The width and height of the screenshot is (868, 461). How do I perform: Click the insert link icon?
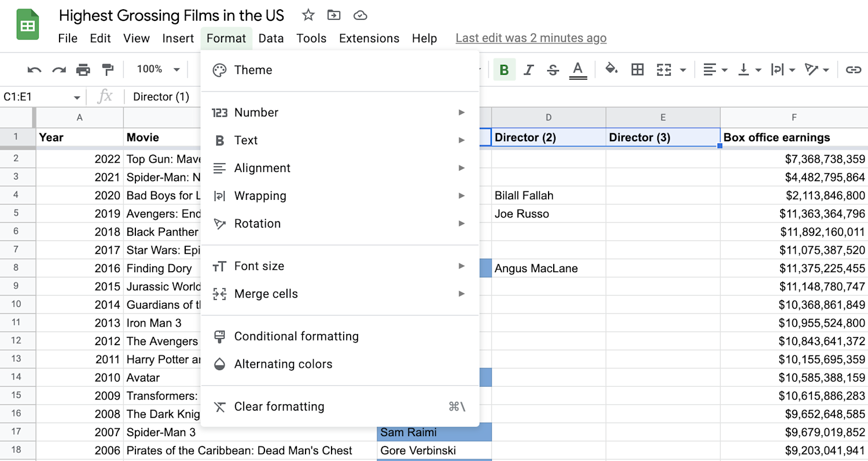853,70
